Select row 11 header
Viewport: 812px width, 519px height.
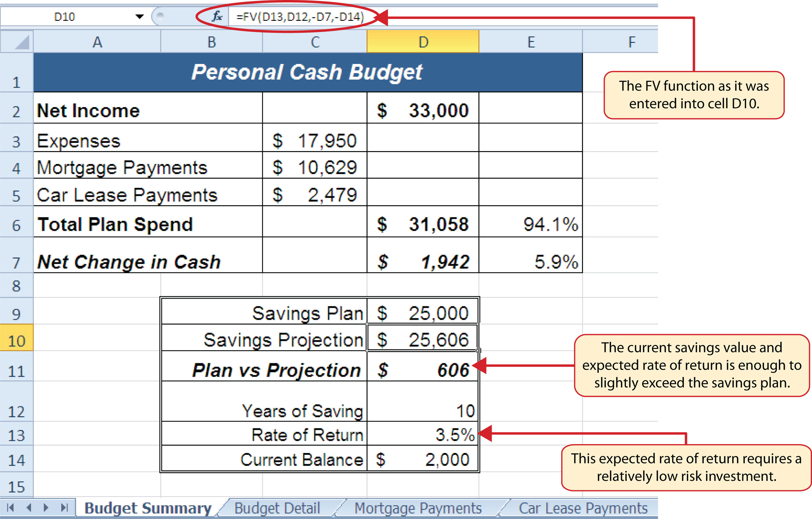16,366
